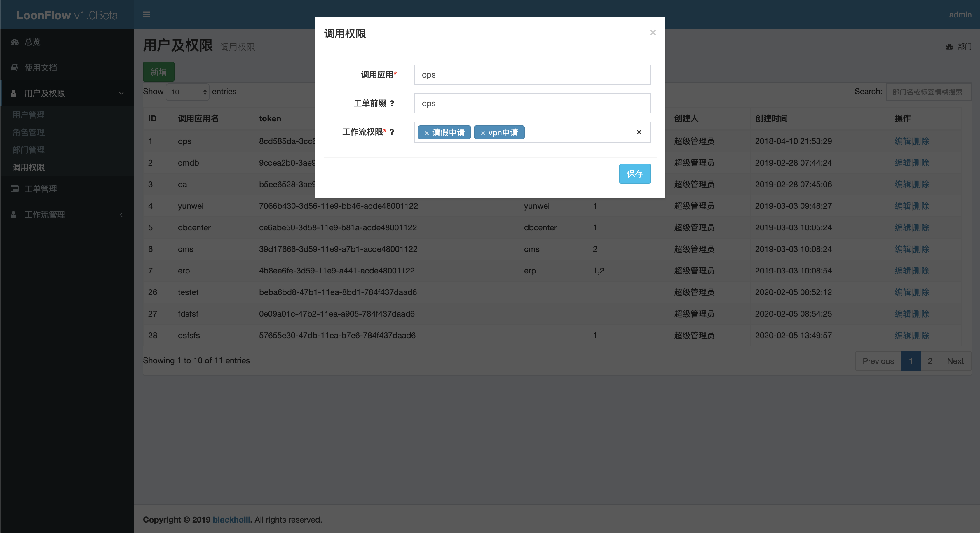This screenshot has height=533, width=980.
Task: Clear all workflow permission selections
Action: (x=639, y=132)
